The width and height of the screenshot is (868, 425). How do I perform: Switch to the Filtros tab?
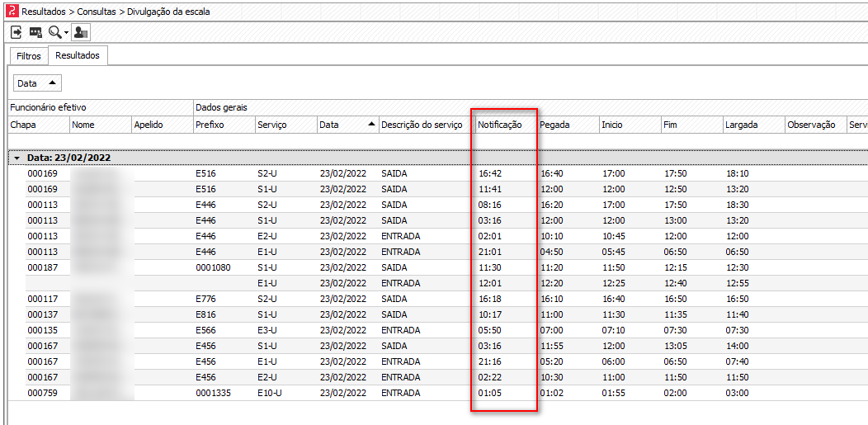tap(29, 56)
